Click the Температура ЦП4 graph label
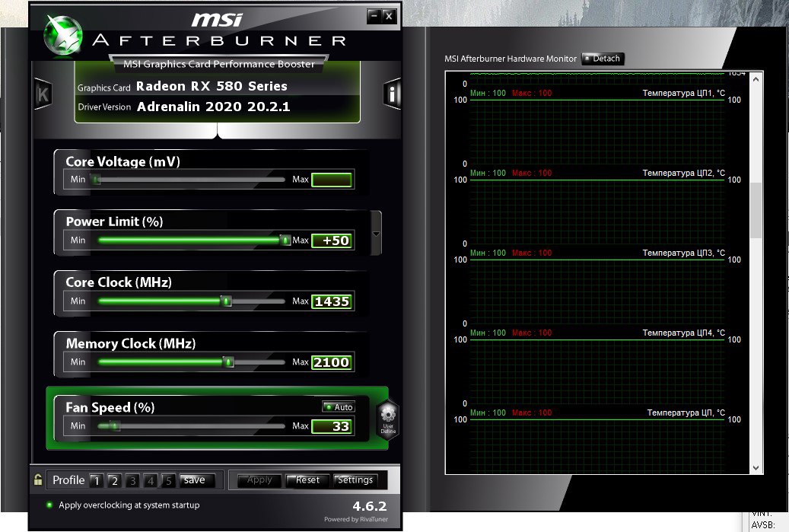 coord(684,333)
